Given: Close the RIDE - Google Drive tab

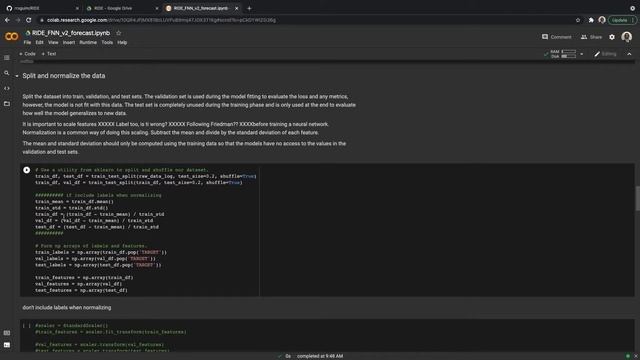Looking at the screenshot, I should [157, 8].
